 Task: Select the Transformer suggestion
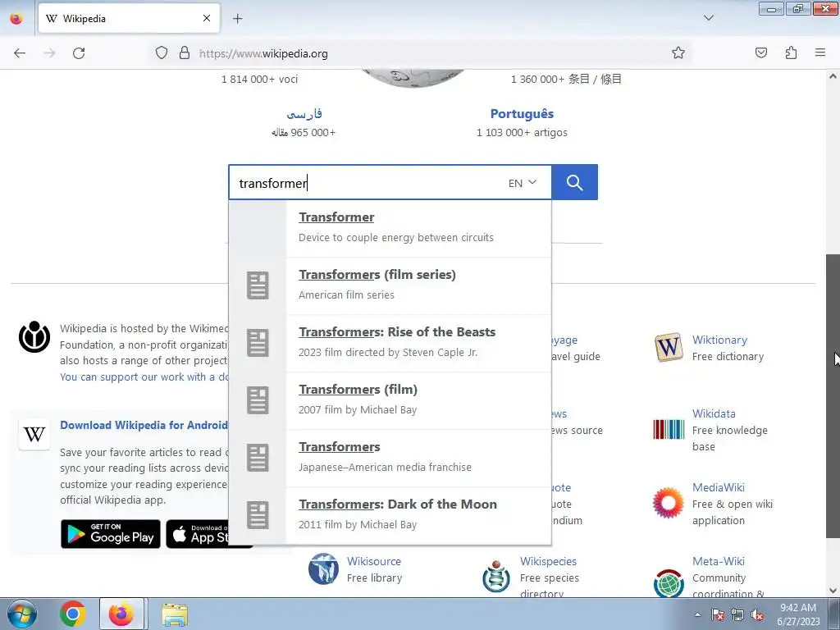[390, 229]
